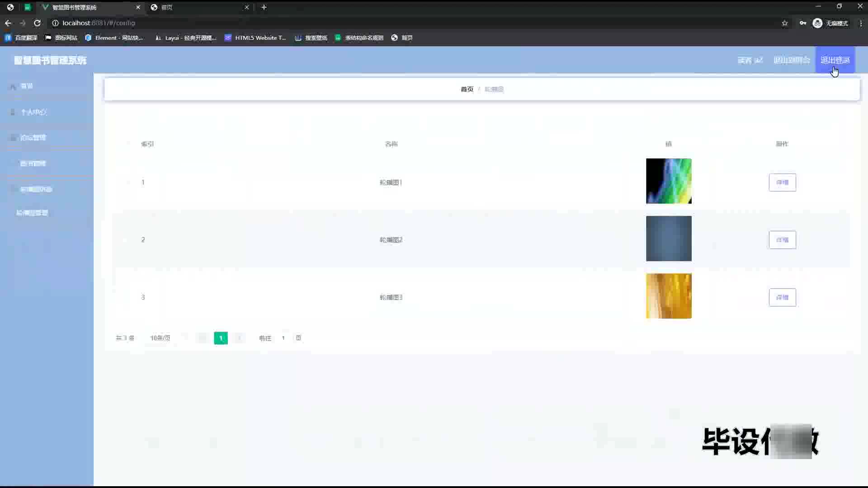
Task: Click the 退出登录 logout button
Action: (835, 60)
